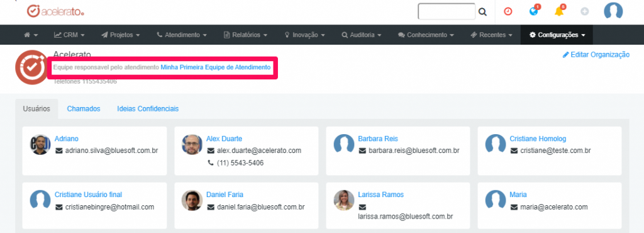Click email barbara.reis@bluesoft.com.br
The image size is (644, 233).
414,151
